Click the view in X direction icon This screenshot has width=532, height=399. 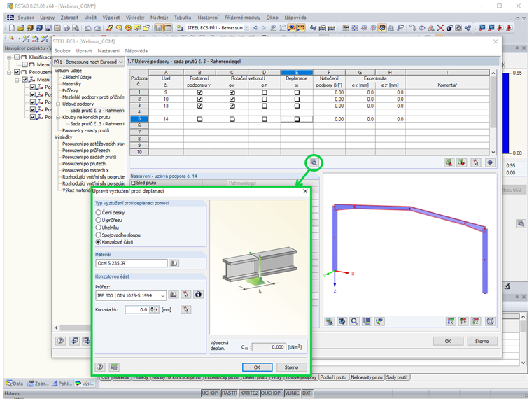point(451,321)
